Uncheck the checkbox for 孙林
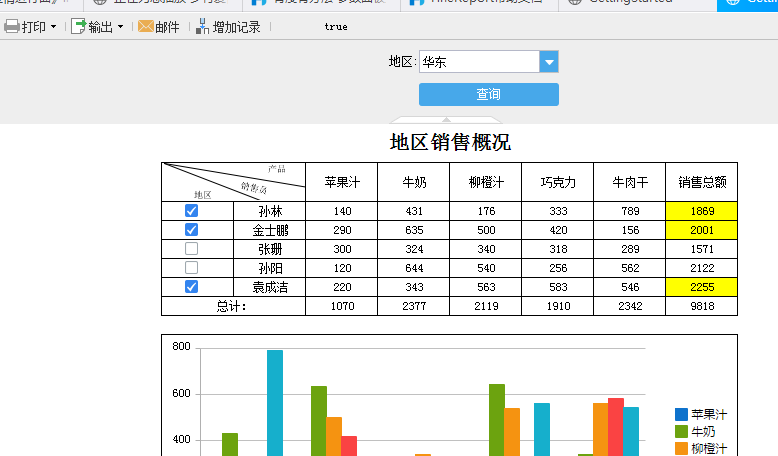This screenshot has width=778, height=456. pyautogui.click(x=192, y=211)
